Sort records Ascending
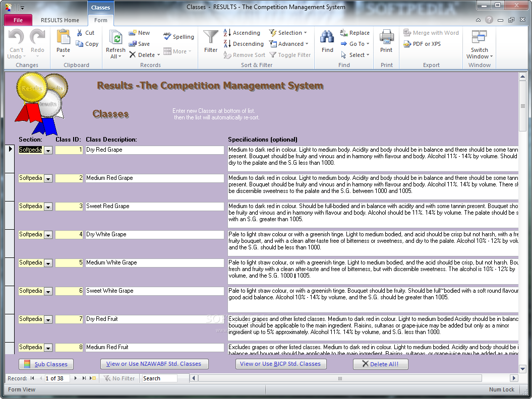Viewport: 532px width, 399px height. click(242, 33)
